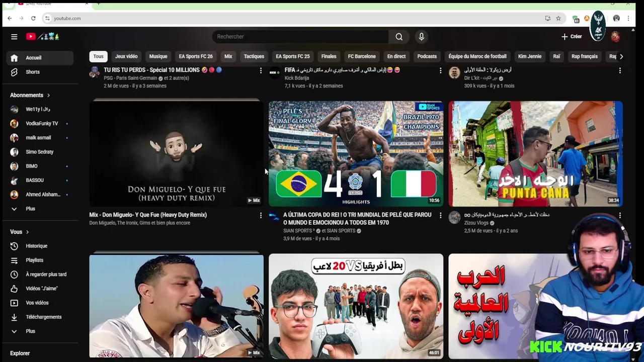Open Historique in sidebar
The image size is (644, 362).
[x=40, y=246]
